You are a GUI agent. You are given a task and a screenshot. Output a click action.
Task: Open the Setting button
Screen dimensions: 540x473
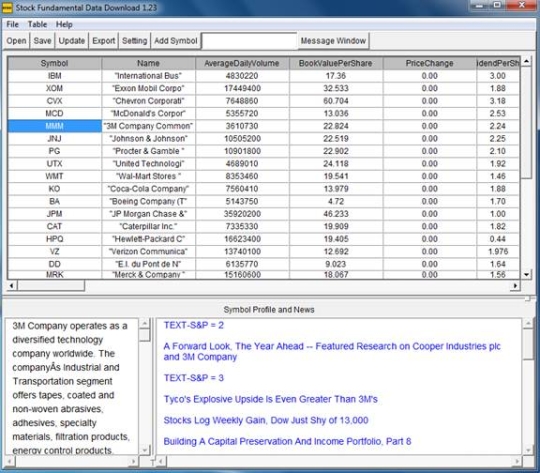[x=134, y=41]
